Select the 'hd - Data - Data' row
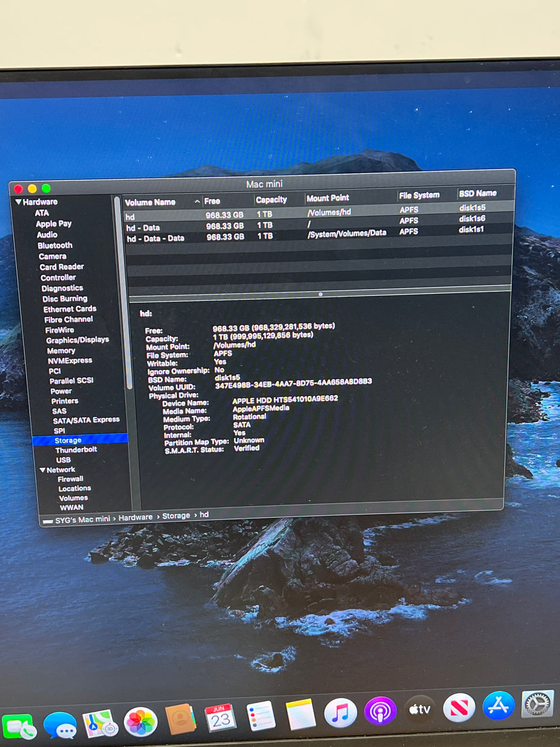This screenshot has width=560, height=747. pos(319,234)
